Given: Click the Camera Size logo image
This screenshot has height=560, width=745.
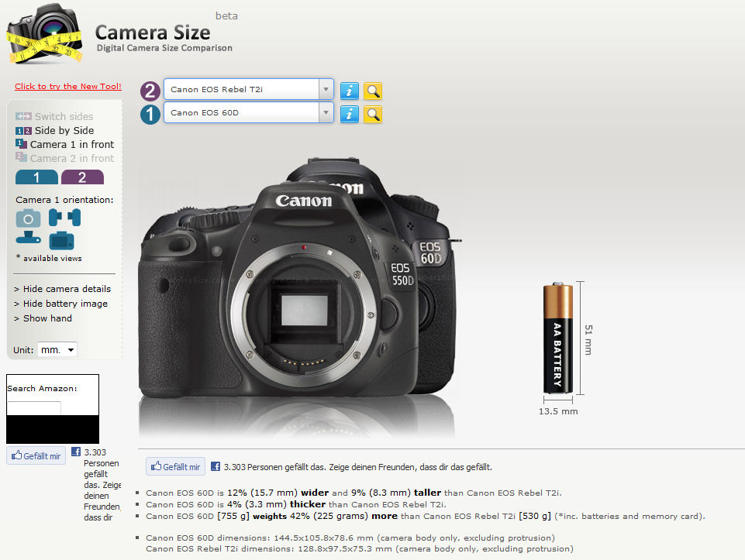Looking at the screenshot, I should 45,34.
